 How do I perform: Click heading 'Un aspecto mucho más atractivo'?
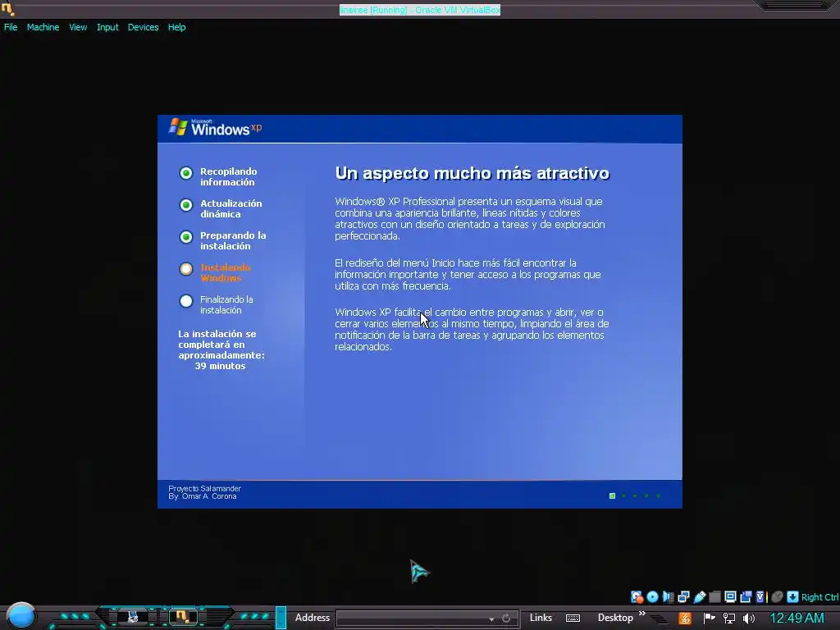point(472,173)
